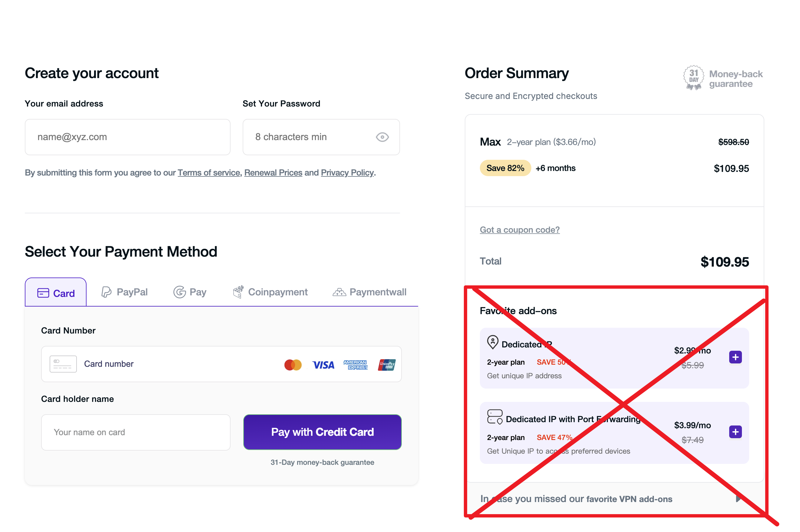The height and width of the screenshot is (532, 800).
Task: Switch to the PayPal payment tab
Action: [x=124, y=292]
